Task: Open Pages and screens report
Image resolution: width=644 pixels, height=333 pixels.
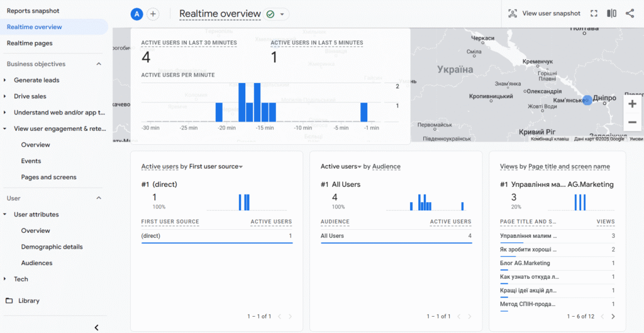Action: pyautogui.click(x=48, y=177)
